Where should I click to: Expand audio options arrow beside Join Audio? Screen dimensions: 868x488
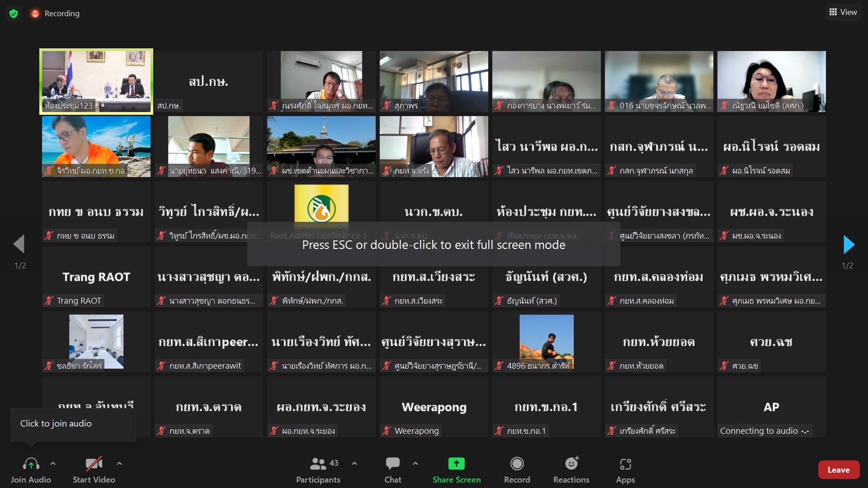[x=53, y=464]
